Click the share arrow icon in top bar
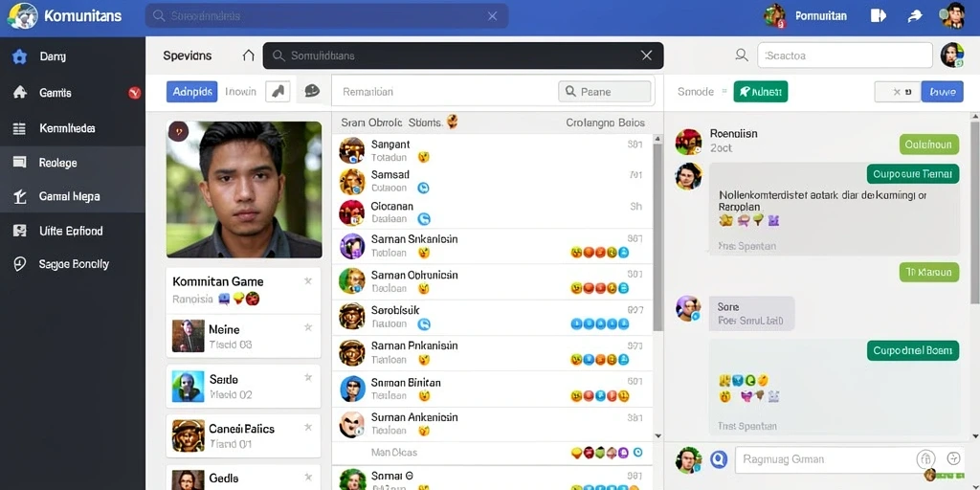This screenshot has height=490, width=980. 914,15
